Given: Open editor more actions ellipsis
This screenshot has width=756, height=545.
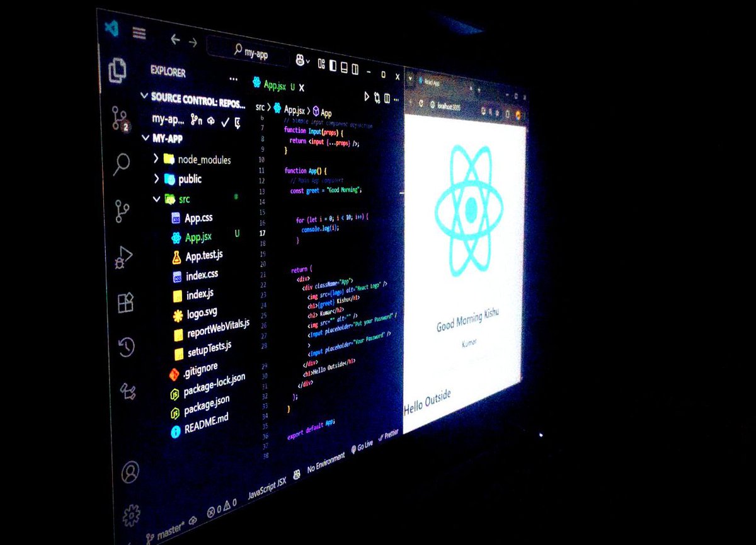Looking at the screenshot, I should tap(396, 100).
